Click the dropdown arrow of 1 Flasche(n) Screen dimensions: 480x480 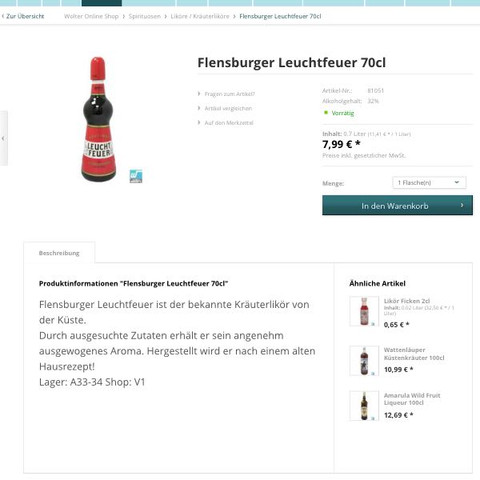pyautogui.click(x=457, y=182)
